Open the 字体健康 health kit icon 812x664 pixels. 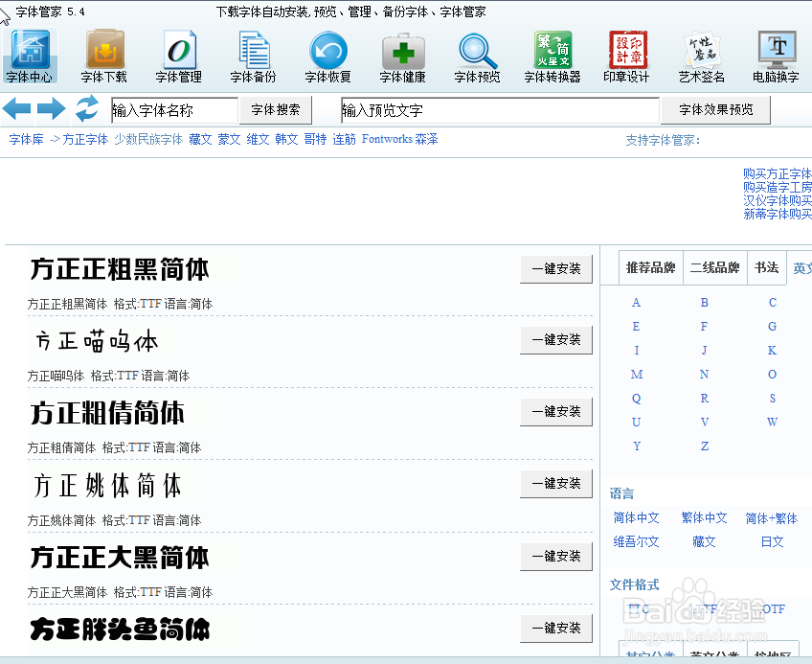[x=403, y=56]
